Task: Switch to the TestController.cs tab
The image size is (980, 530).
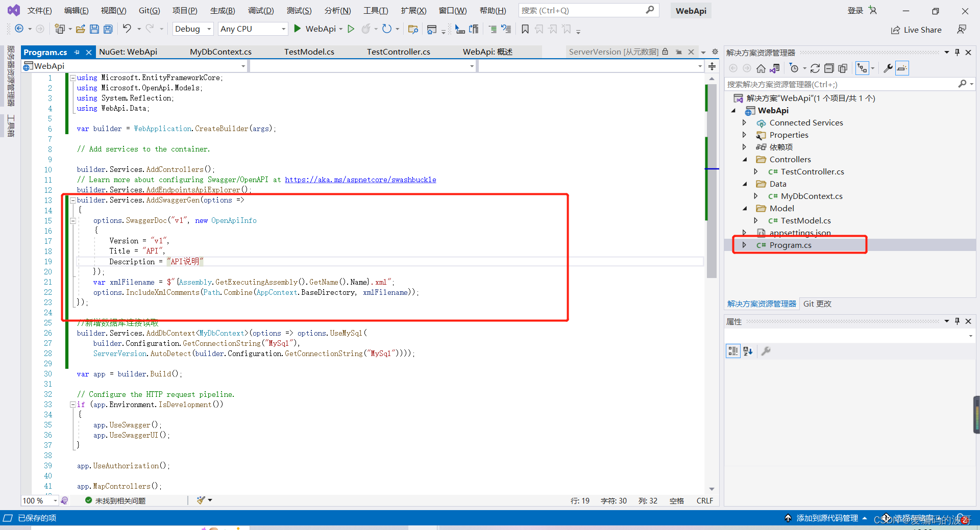Action: click(x=398, y=52)
